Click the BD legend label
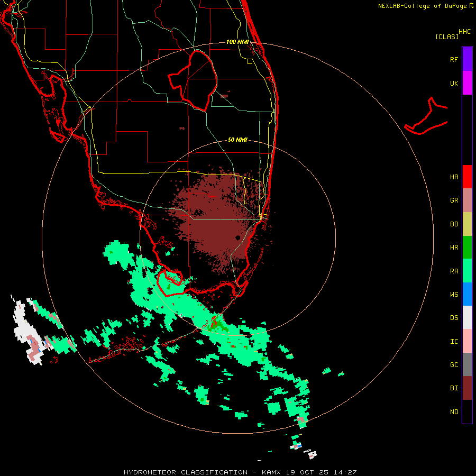This screenshot has height=476, width=476. 454,224
